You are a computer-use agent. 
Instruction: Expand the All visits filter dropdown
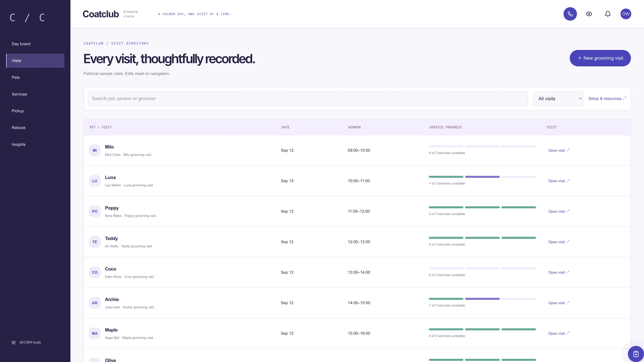(x=558, y=99)
